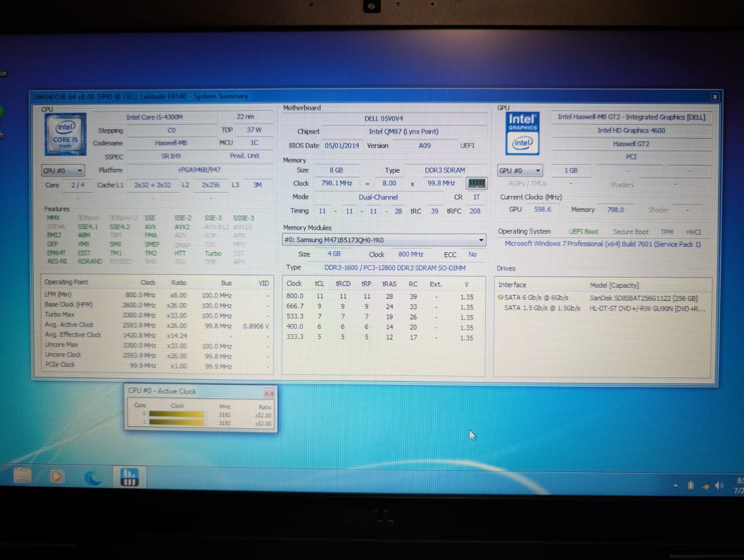
Task: Click the battery tray icon
Action: tap(691, 485)
